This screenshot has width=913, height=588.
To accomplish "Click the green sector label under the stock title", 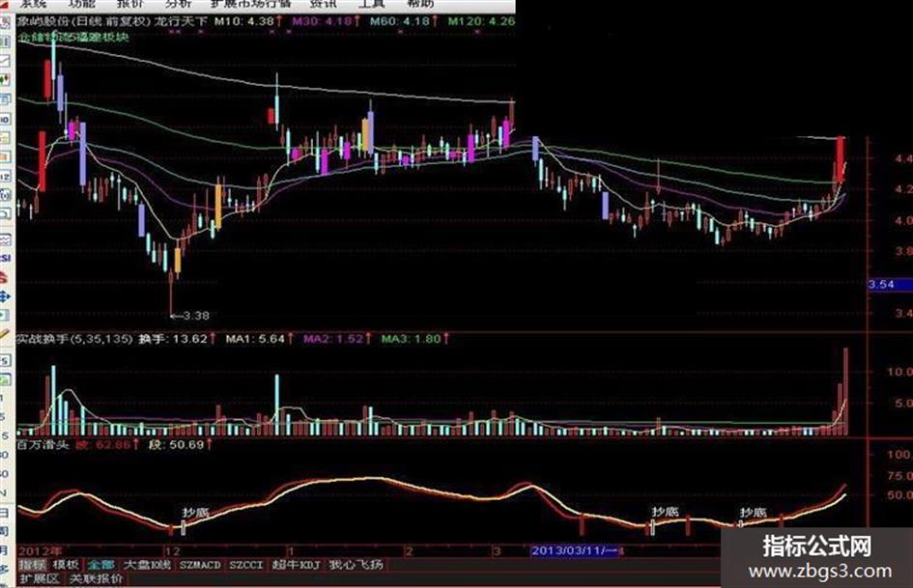I will pos(74,38).
